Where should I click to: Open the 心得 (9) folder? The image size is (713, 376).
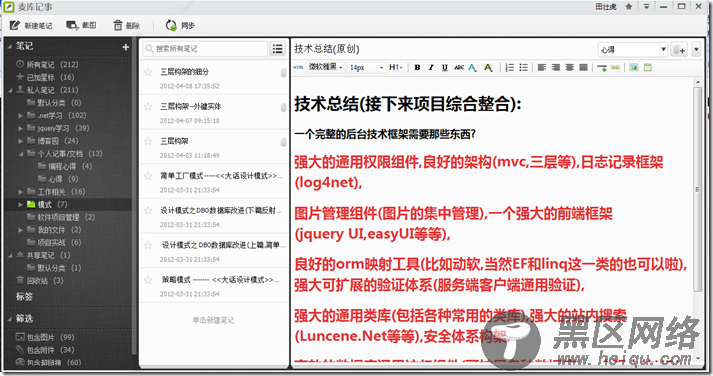tap(58, 179)
